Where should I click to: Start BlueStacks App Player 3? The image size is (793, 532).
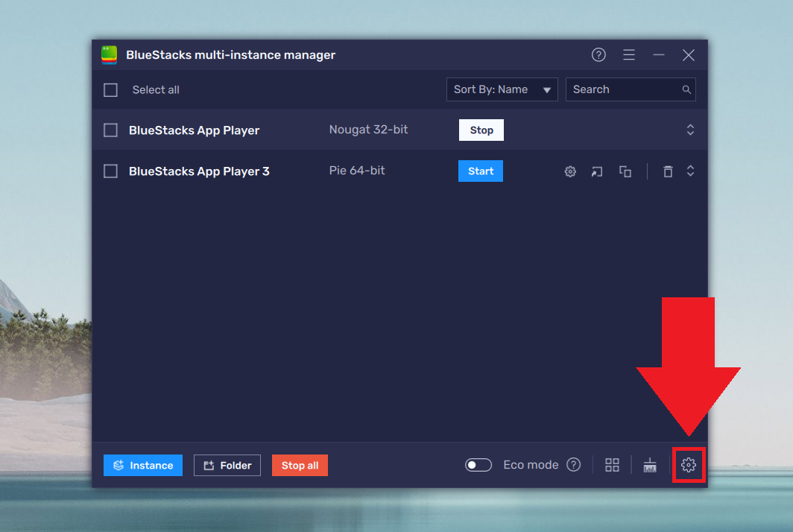click(x=480, y=171)
